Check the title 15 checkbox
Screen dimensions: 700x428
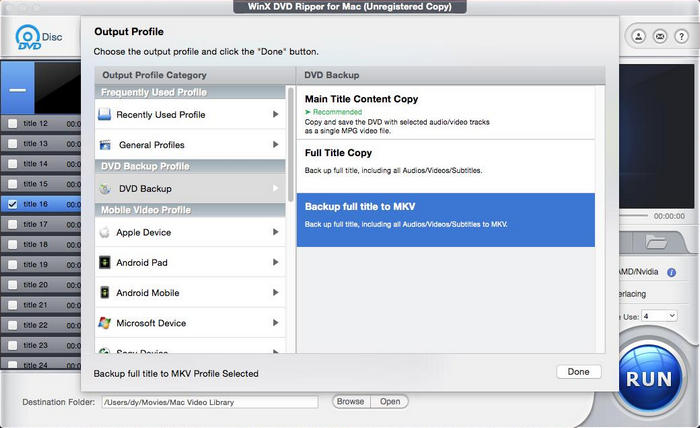[x=12, y=184]
